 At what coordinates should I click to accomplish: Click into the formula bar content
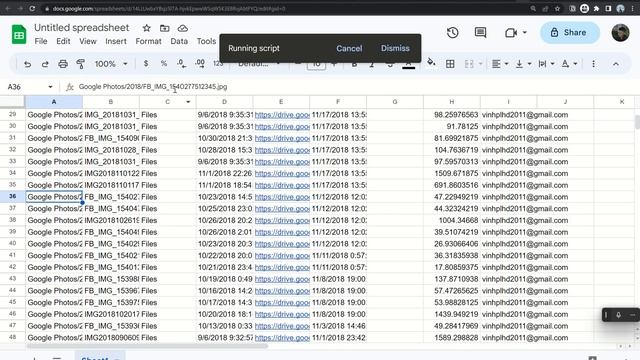(x=153, y=87)
